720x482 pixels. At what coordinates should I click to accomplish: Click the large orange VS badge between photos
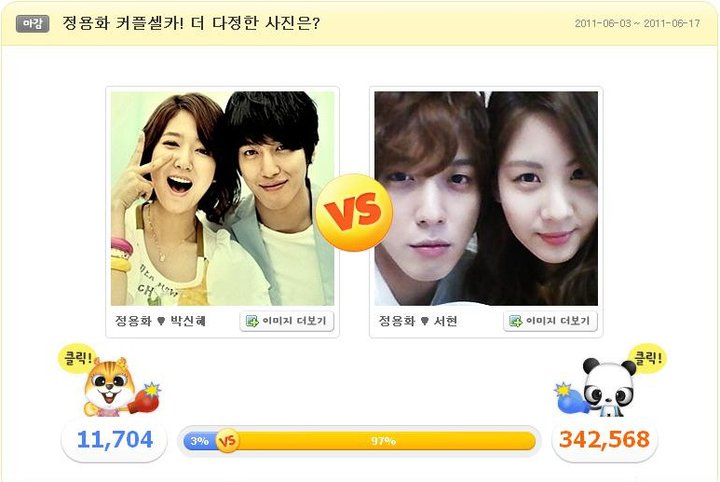pos(354,212)
